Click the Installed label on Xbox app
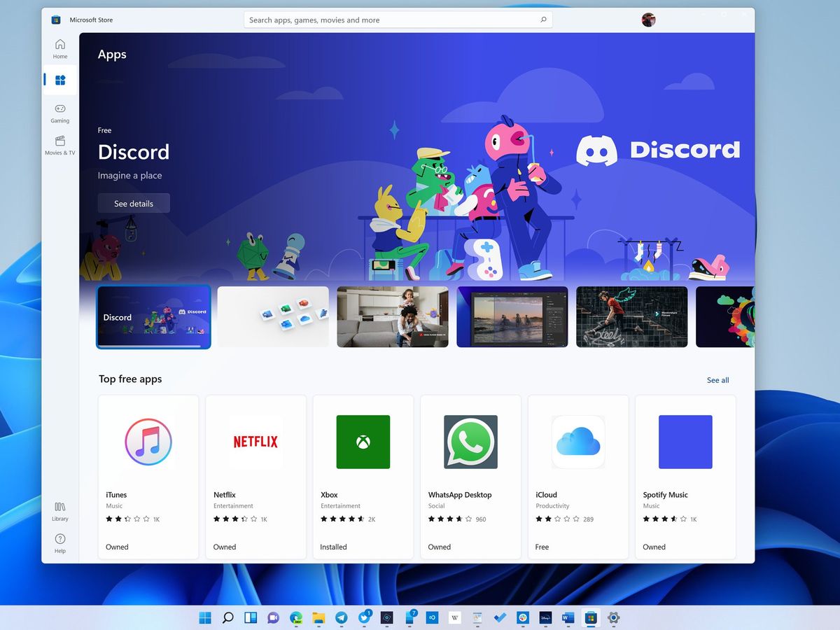Screen dimensions: 840x630 332,547
